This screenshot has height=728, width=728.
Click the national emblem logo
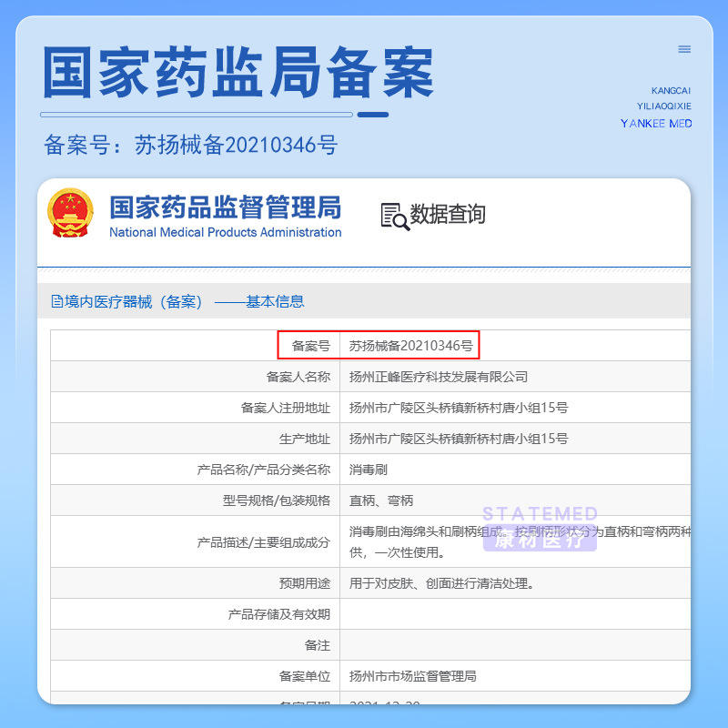(70, 213)
